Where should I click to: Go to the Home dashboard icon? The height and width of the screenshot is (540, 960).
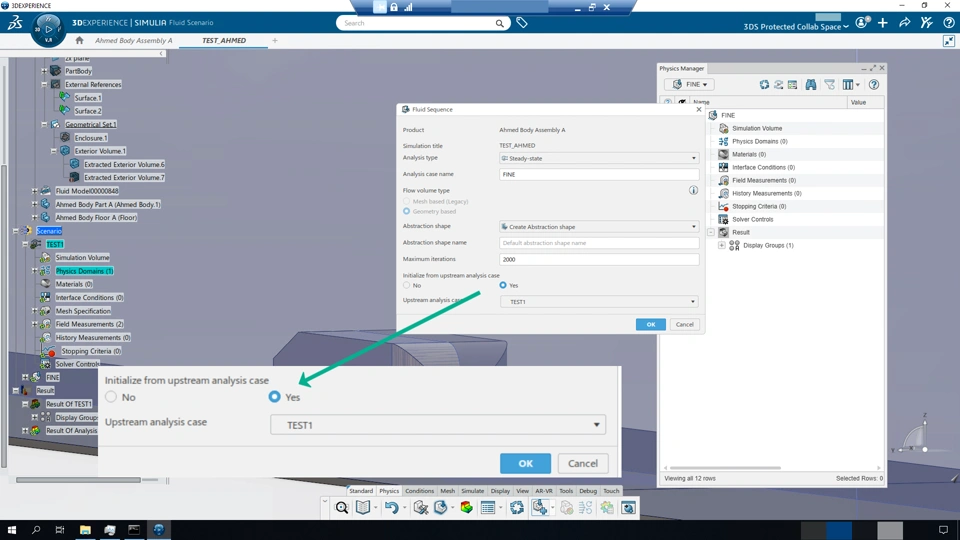point(79,40)
